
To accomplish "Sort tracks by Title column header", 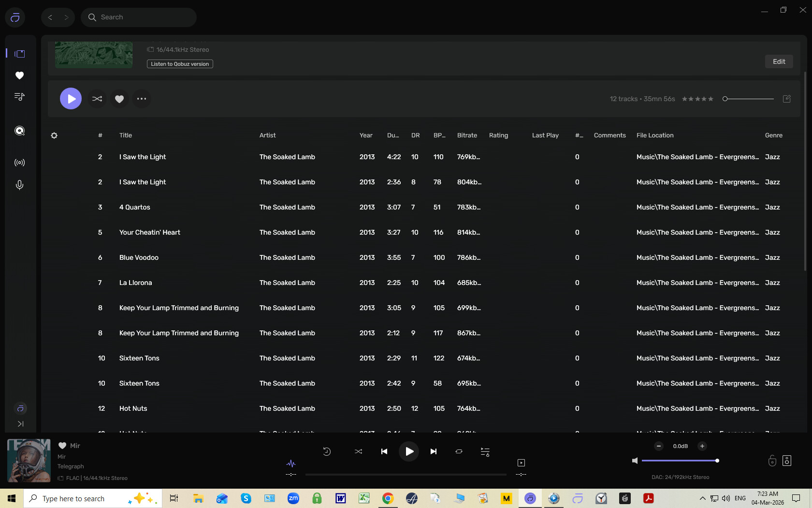I will click(x=126, y=135).
